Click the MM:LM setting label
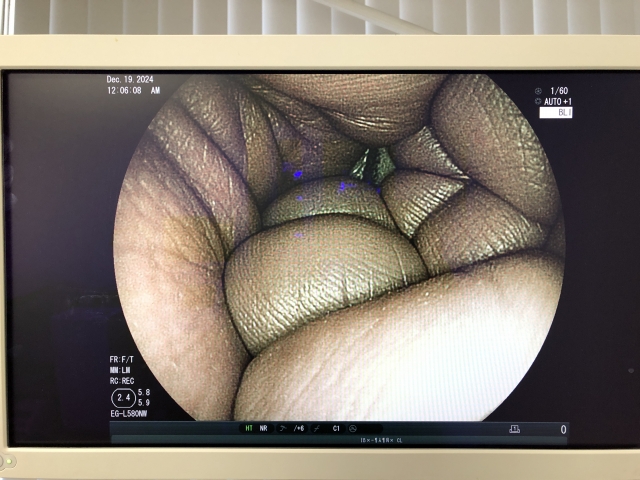The image size is (640, 480). [x=120, y=370]
